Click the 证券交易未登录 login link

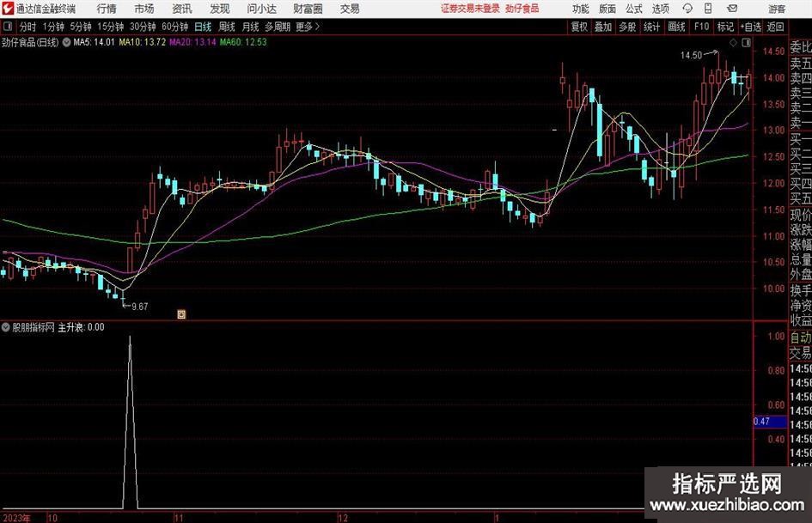[x=470, y=9]
